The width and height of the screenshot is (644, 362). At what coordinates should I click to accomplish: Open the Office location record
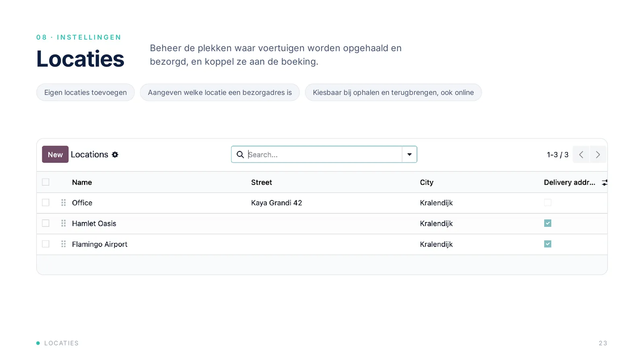pos(82,203)
